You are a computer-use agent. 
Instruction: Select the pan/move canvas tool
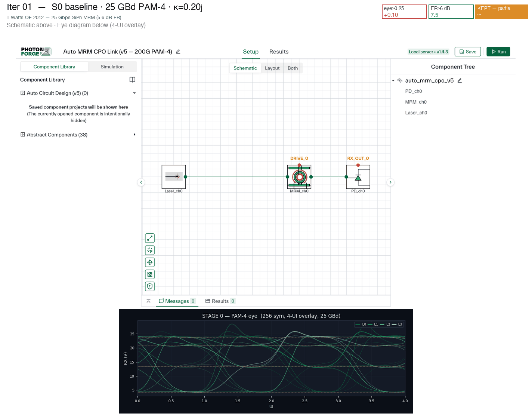[150, 262]
